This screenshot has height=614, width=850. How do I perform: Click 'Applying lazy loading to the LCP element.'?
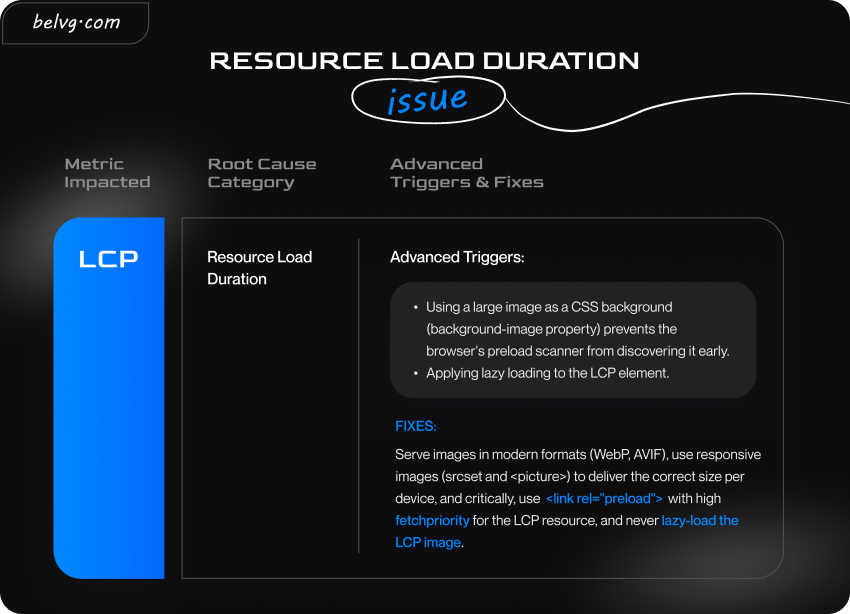pyautogui.click(x=548, y=373)
